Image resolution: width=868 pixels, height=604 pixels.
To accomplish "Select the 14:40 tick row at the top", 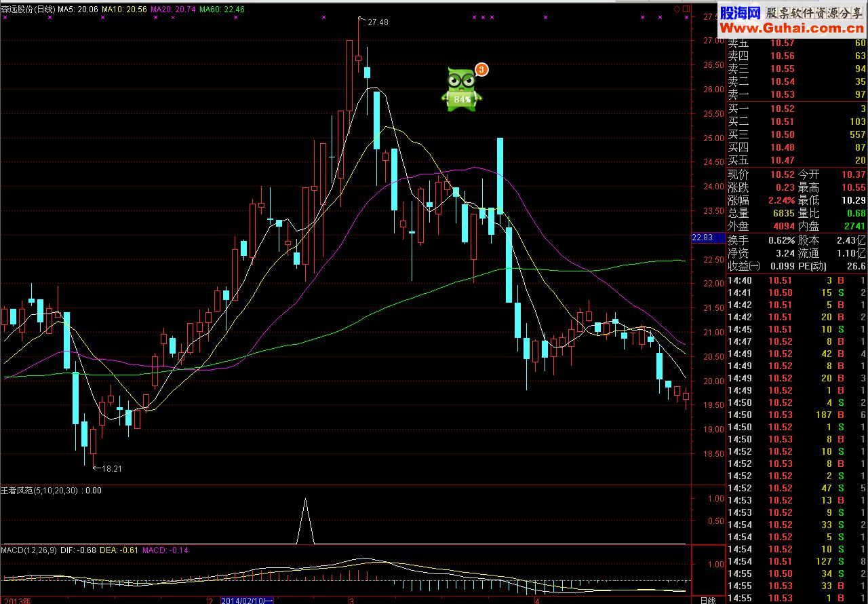I will pos(797,280).
